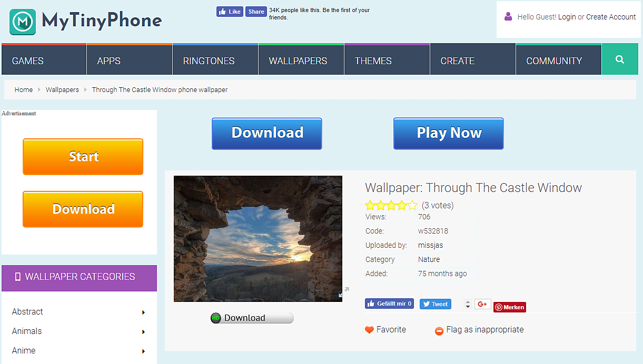Rate the wallpaper with the fifth star
Viewport: 643px width, 364px height.
coord(412,205)
